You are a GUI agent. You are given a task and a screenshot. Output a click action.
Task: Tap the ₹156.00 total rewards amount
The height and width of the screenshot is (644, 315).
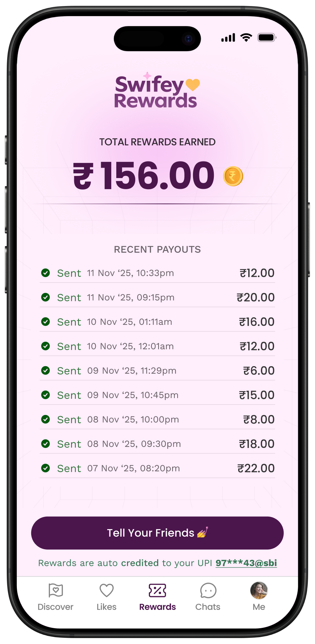[x=144, y=176]
